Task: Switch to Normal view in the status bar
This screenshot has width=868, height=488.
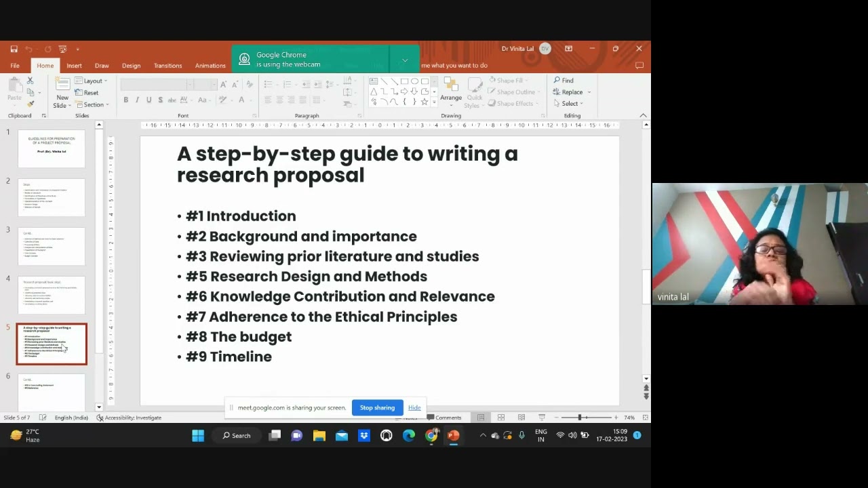Action: [x=481, y=418]
